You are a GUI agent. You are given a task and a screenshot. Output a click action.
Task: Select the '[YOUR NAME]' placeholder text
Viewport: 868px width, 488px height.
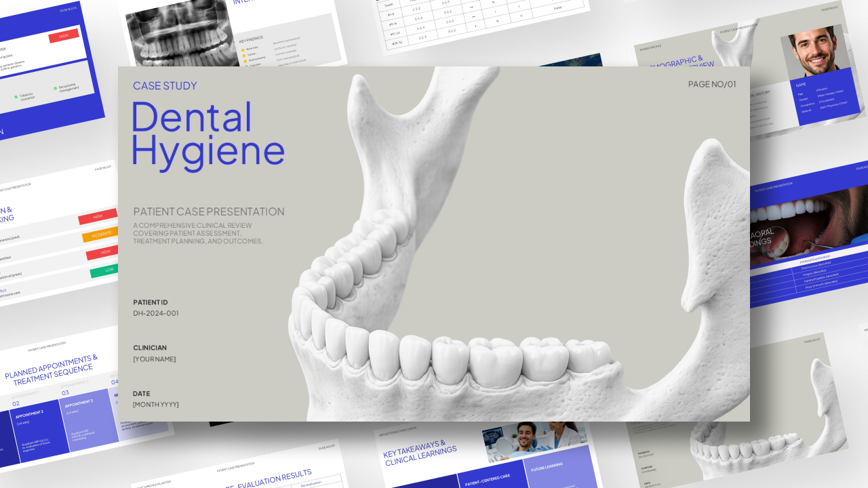pyautogui.click(x=155, y=359)
